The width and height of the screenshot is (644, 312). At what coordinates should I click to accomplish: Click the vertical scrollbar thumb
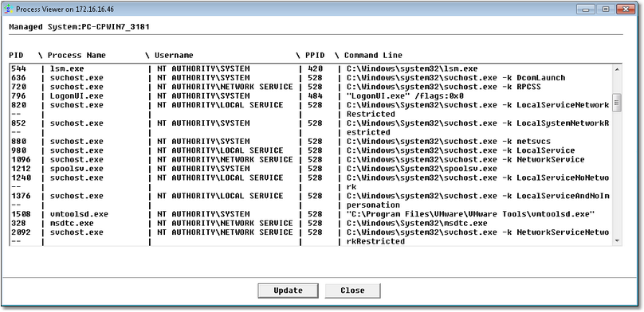[x=617, y=103]
